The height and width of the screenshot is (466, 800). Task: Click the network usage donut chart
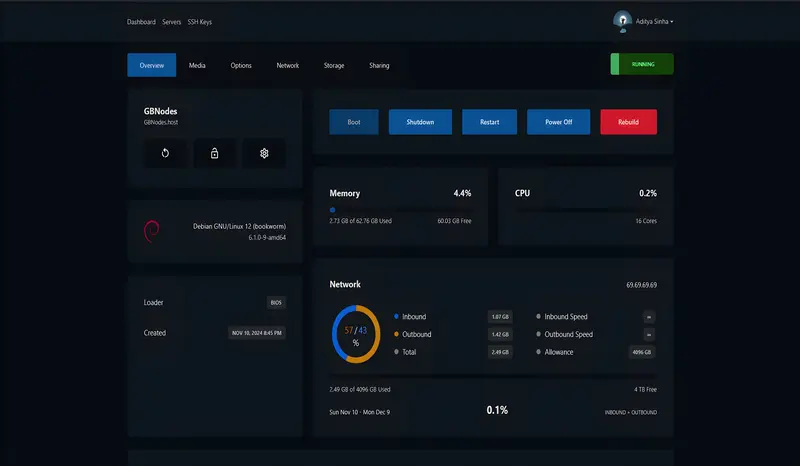tap(355, 334)
